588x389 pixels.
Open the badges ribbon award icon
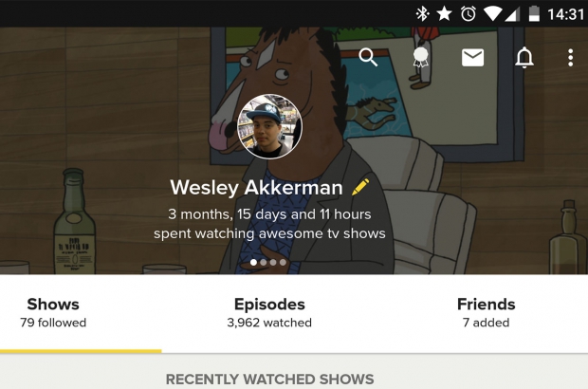(x=420, y=57)
